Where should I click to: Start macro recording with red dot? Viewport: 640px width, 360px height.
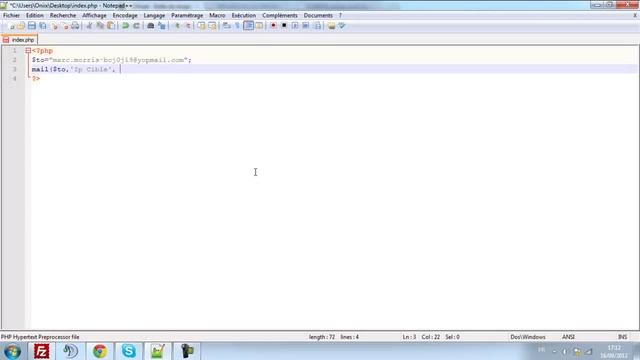tap(273, 26)
